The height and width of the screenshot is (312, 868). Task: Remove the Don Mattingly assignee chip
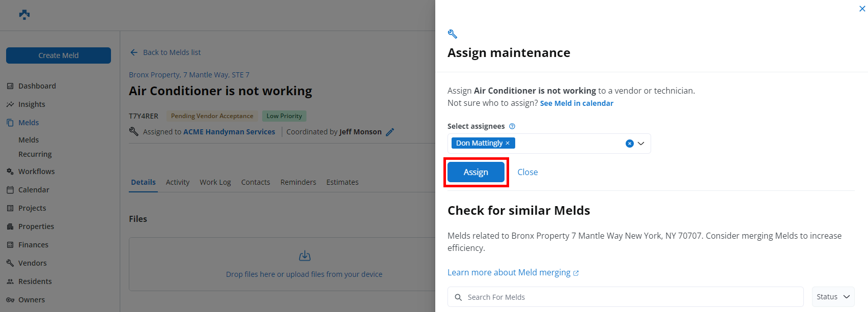508,143
